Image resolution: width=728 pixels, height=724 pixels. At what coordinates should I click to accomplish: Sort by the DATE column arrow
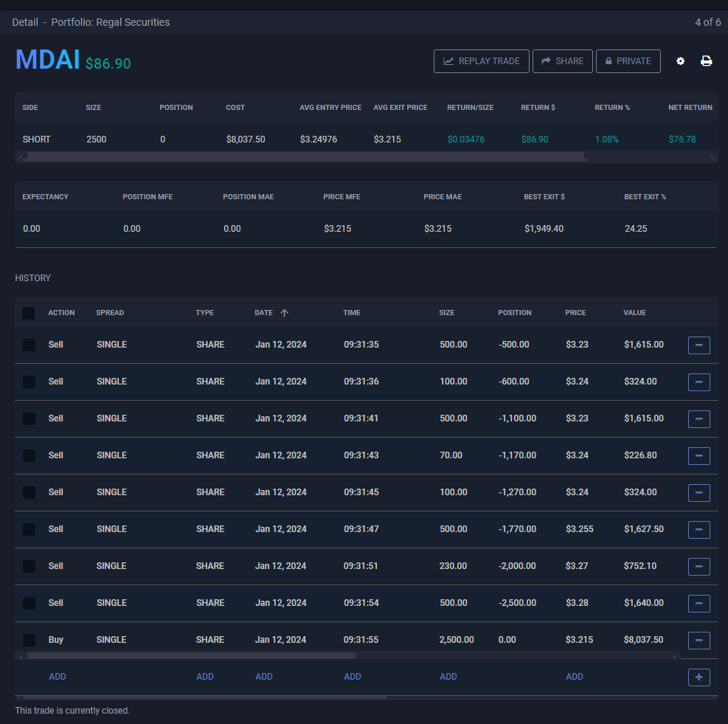[x=284, y=313]
